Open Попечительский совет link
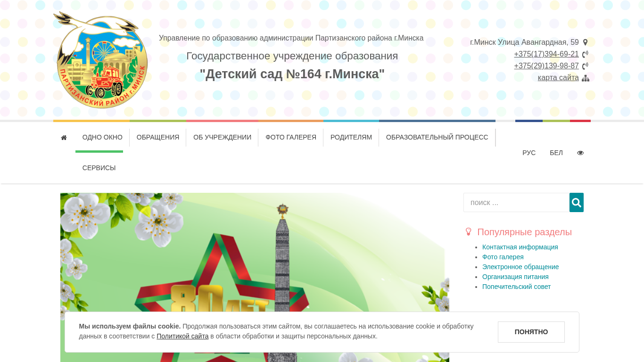Screen dimensions: 644x362 [x=516, y=287]
